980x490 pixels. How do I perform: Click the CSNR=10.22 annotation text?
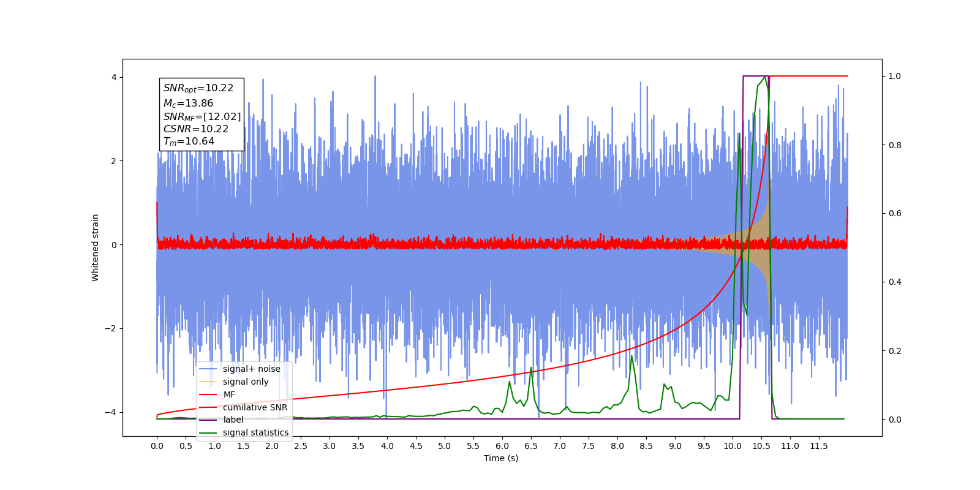point(196,129)
